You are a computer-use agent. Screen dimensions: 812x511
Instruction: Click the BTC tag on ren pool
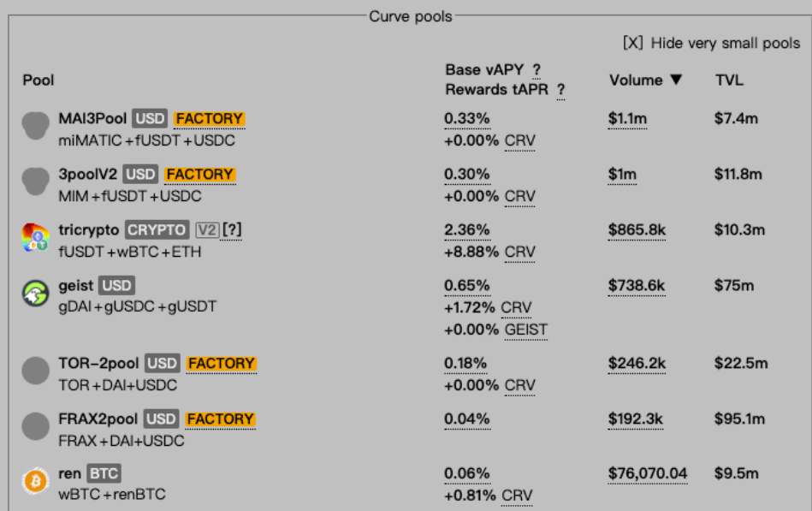[x=104, y=473]
